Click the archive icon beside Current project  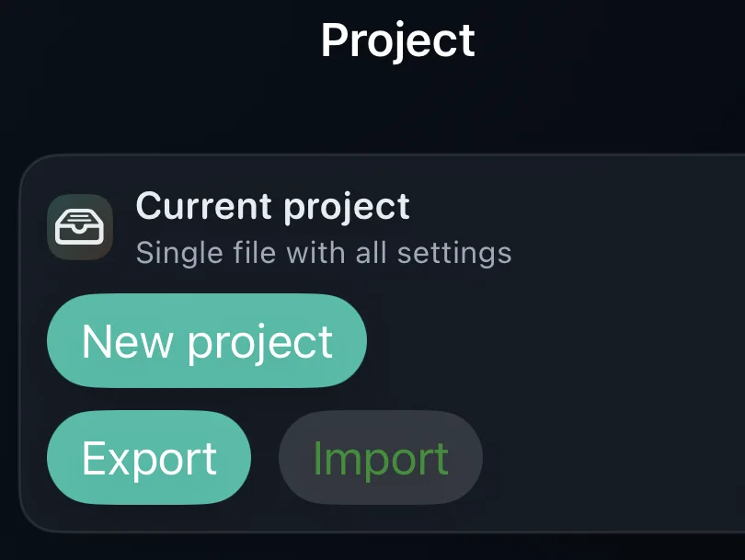80,225
